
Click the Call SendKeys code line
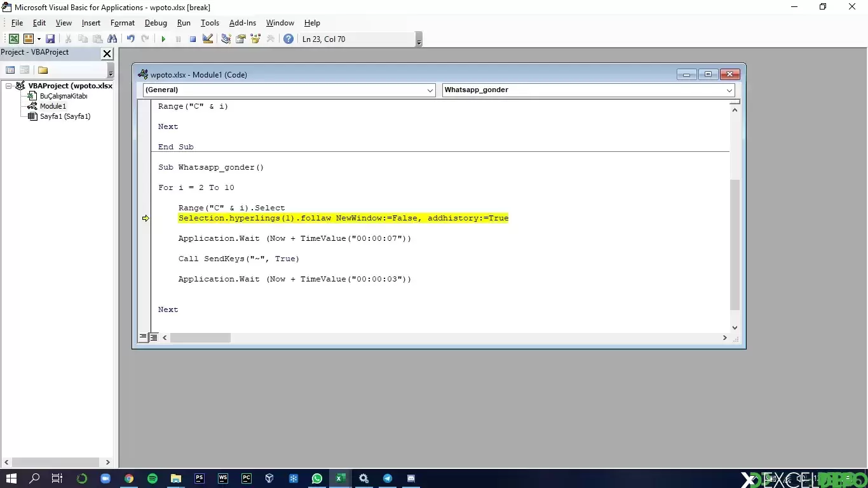238,259
